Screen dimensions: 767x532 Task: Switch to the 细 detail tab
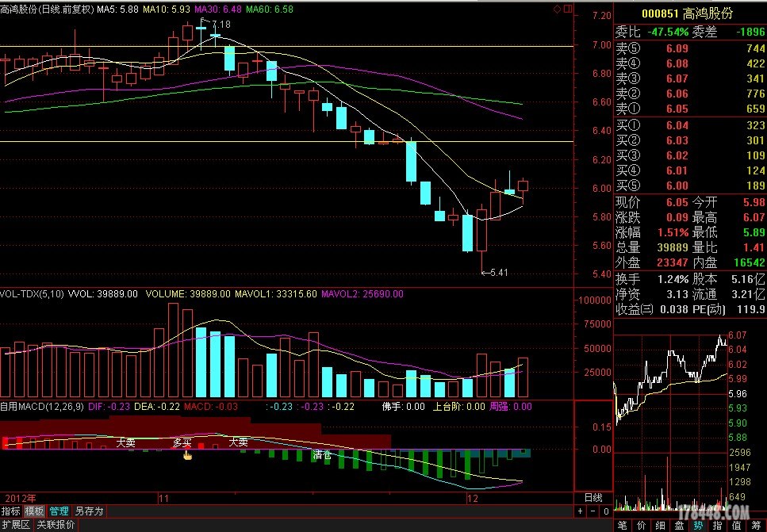(661, 526)
